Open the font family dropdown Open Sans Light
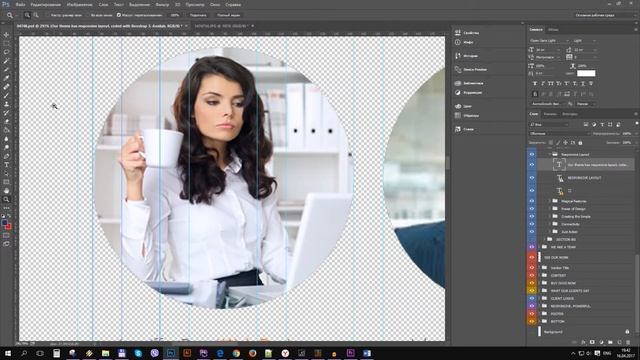Screen dimensions: 640x360 549,41
